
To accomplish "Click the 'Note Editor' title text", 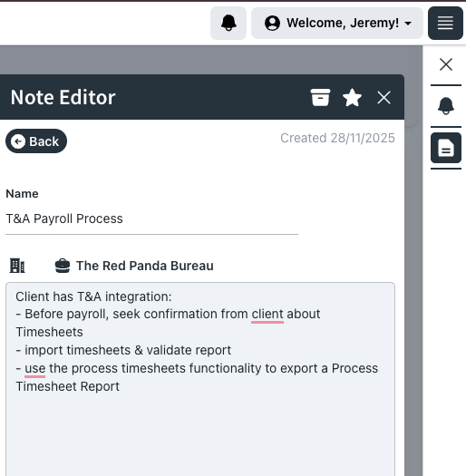I will click(63, 97).
